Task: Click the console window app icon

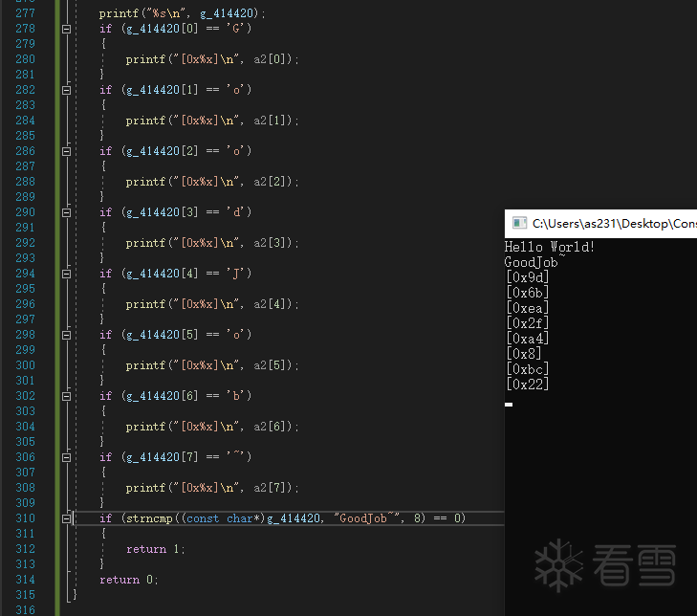Action: click(x=519, y=223)
